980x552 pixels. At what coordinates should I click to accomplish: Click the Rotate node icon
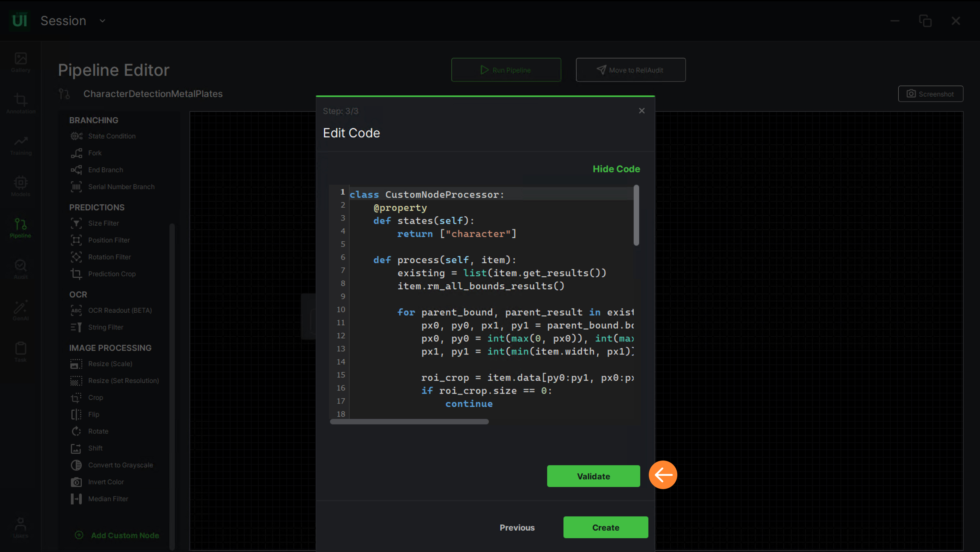pos(76,431)
